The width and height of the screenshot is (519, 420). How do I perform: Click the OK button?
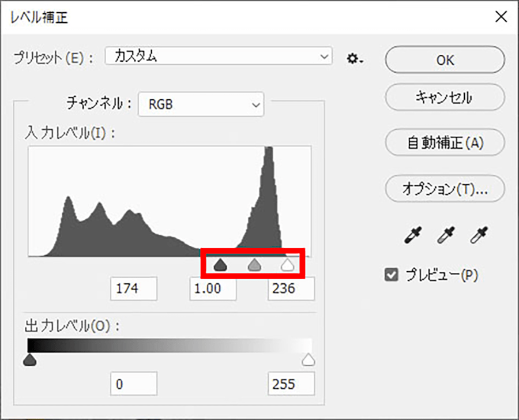[x=445, y=60]
